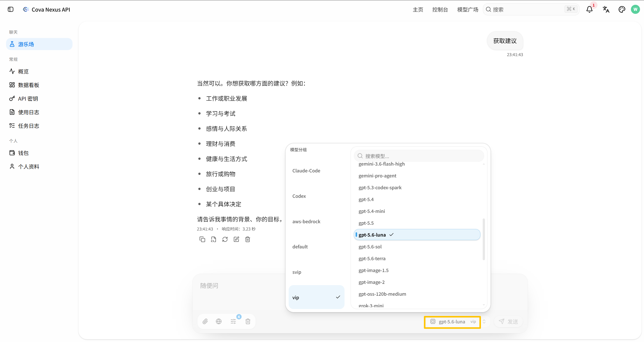Regenerate the assistant reply
The image size is (644, 342).
click(225, 239)
